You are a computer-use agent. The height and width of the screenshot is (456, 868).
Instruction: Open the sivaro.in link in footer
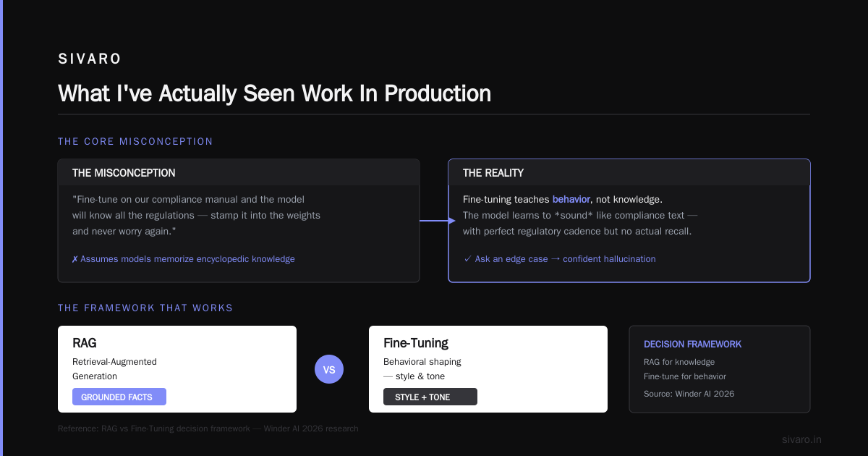801,439
